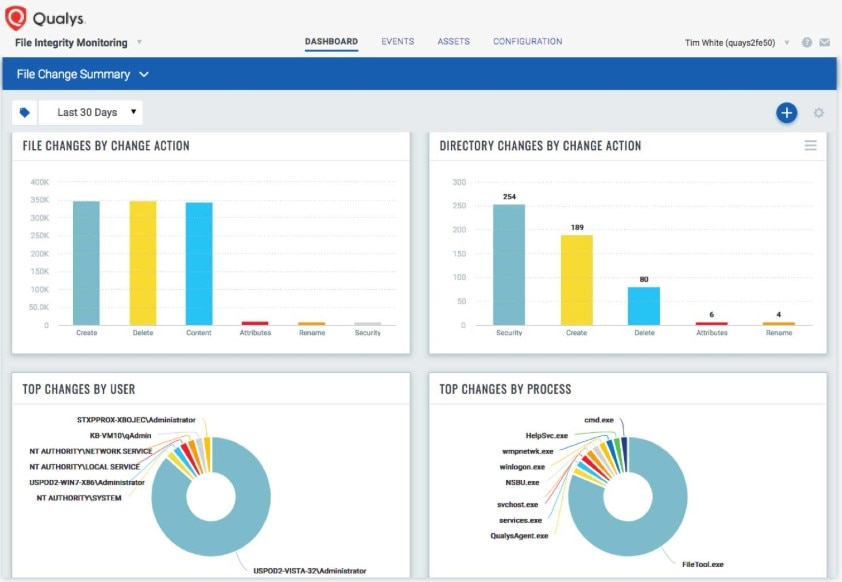Click the NSBU.exe process label
The image size is (842, 582).
pos(522,482)
